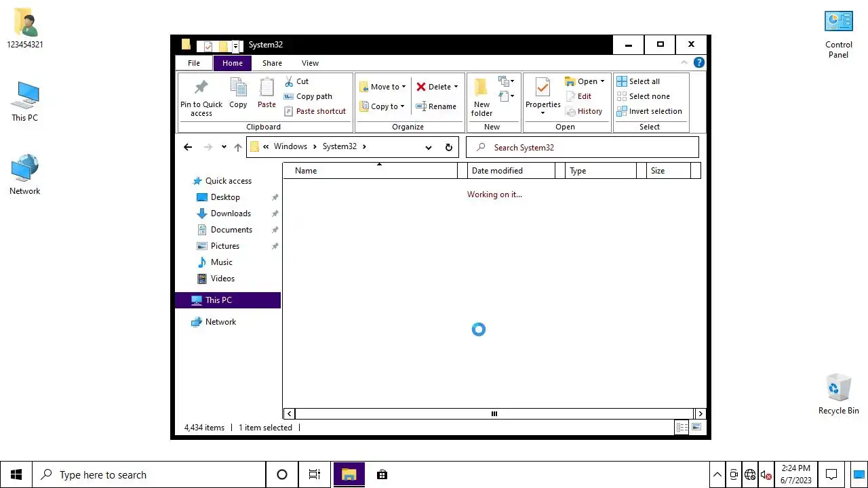Click the horizontal scrollbar thumb

coord(494,413)
